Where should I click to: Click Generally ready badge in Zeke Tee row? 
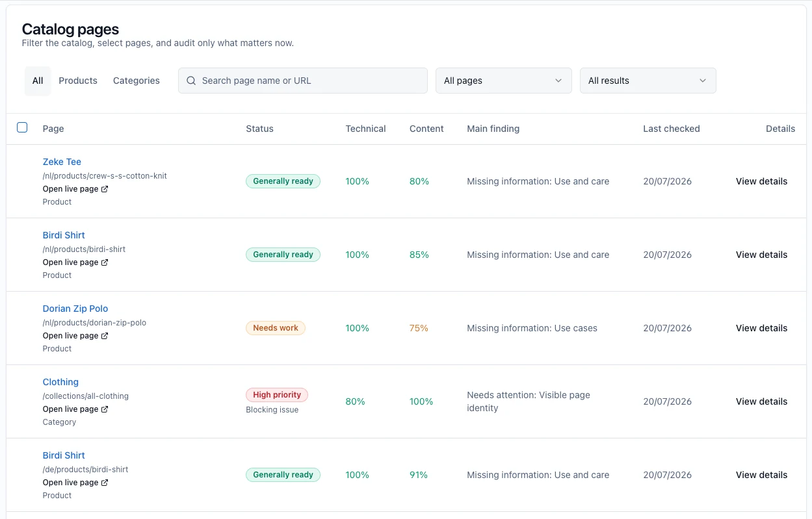[x=283, y=181]
